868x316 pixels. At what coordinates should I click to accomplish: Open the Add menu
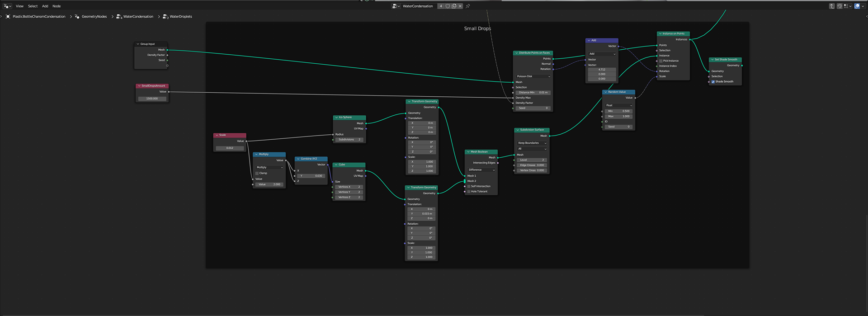coord(45,6)
